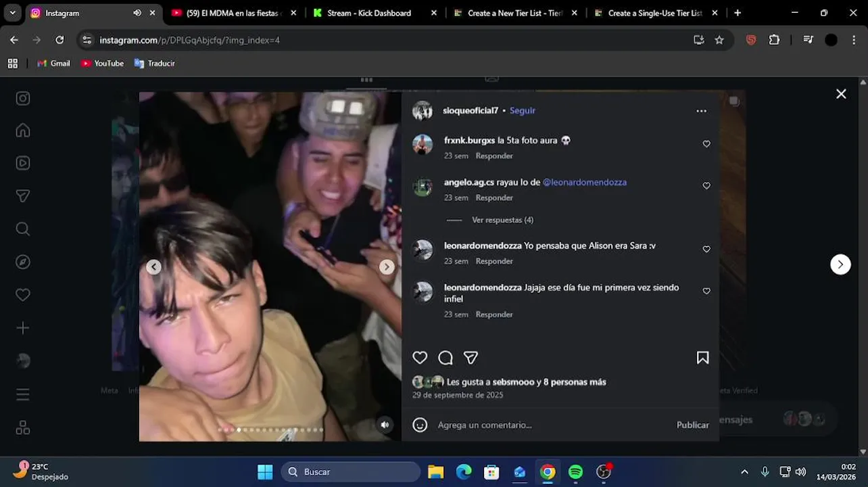Like frxnk.burgxs's comment
The image size is (868, 487).
click(706, 144)
